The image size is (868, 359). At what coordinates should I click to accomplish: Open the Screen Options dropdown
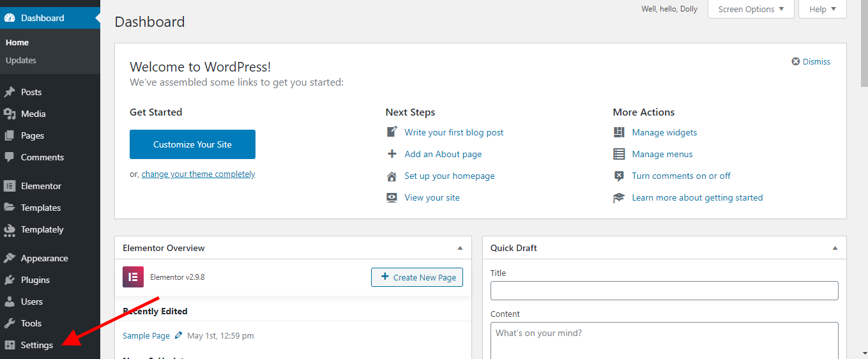pos(750,10)
